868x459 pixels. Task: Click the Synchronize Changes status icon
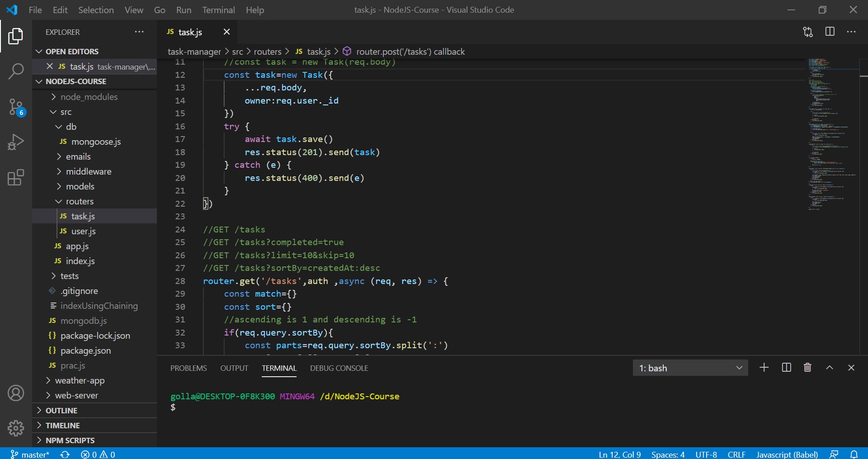[65, 454]
